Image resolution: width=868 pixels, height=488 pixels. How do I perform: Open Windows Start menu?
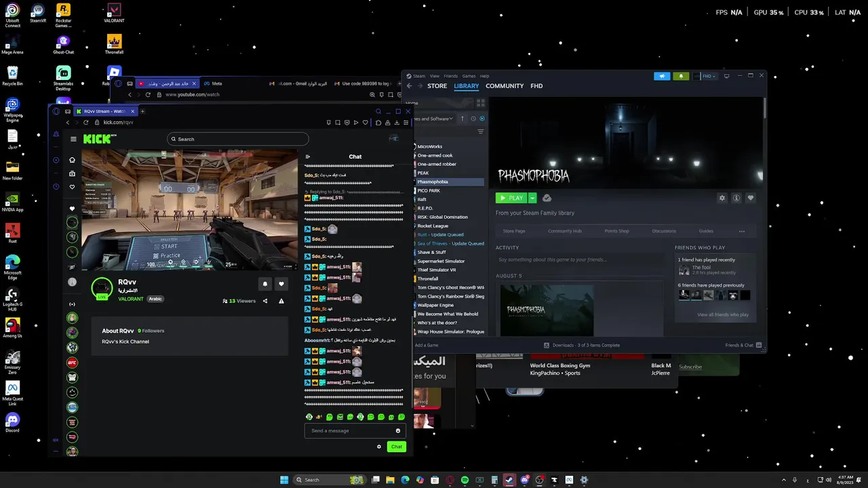tap(284, 480)
